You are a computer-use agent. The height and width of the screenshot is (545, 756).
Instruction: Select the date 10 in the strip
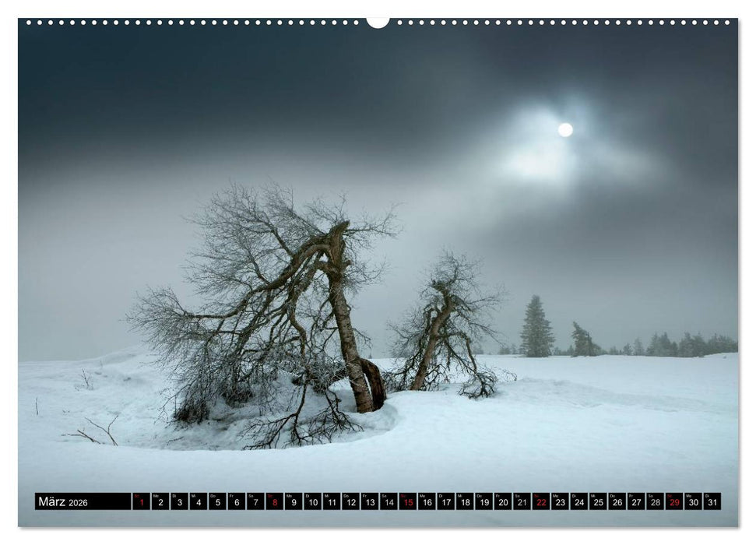pos(314,503)
